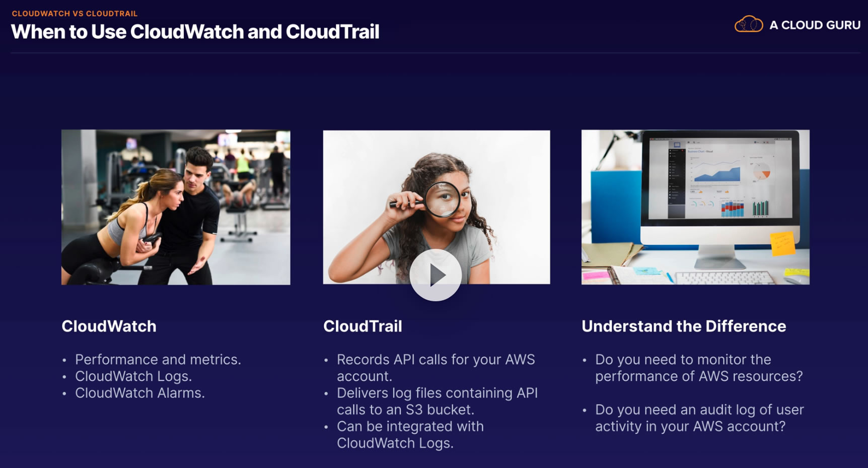This screenshot has height=468, width=868.
Task: Click the CLOUDWATCH VS CLOUDTRAIL orange label
Action: pyautogui.click(x=75, y=14)
